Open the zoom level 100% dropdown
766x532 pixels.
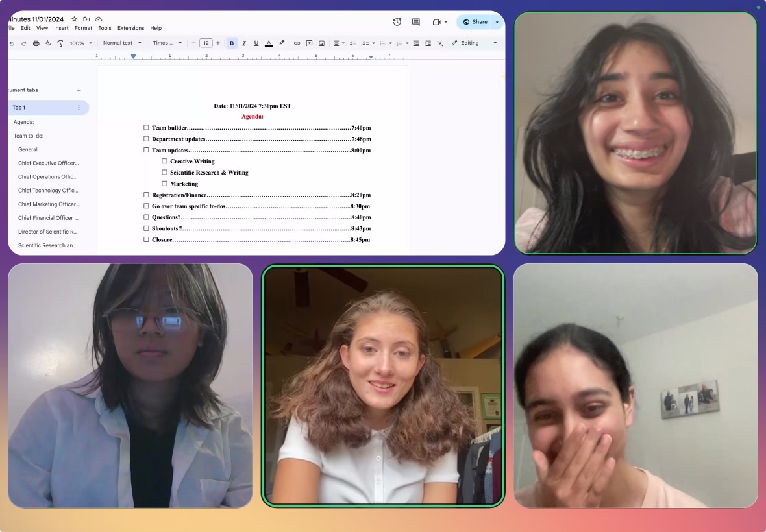coord(81,43)
